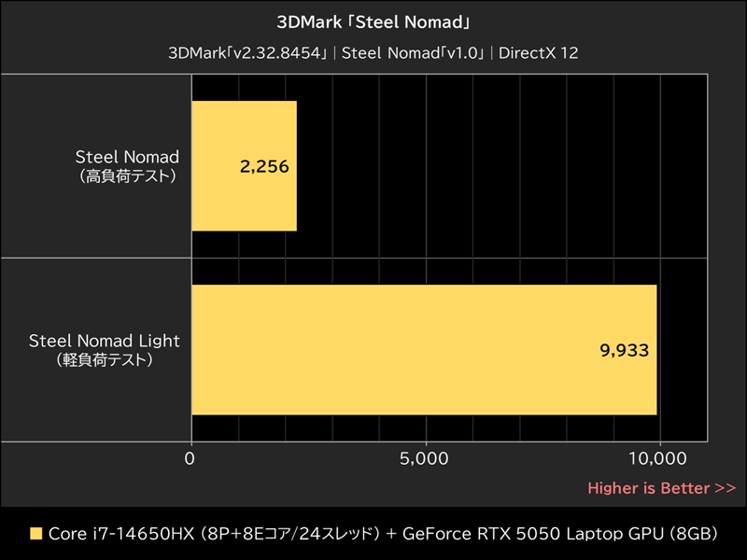Toggle the Steel Nomad Light (軽負荷テスト) series
The width and height of the screenshot is (747, 560).
click(x=103, y=352)
